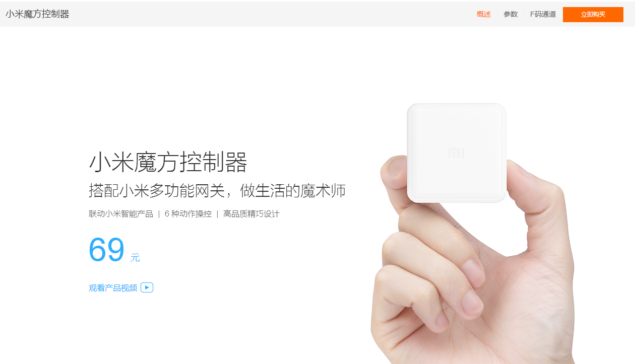Go to the F码通道 tab

tap(543, 14)
